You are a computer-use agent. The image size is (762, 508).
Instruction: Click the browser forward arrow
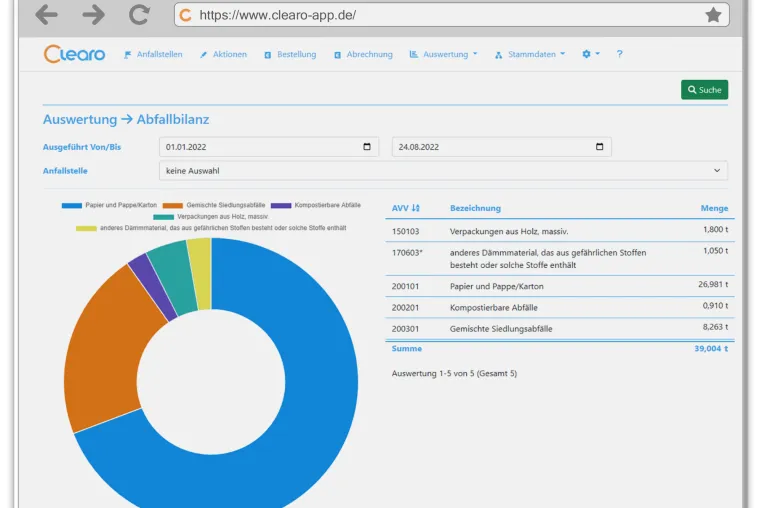click(93, 15)
